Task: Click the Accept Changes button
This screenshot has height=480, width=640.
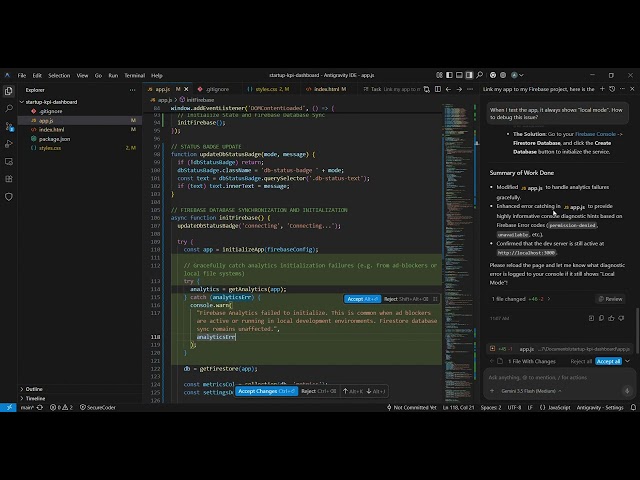Action: [267, 391]
